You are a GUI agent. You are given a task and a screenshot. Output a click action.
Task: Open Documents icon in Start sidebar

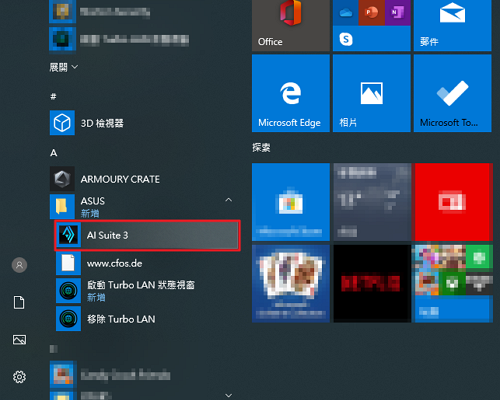click(19, 302)
